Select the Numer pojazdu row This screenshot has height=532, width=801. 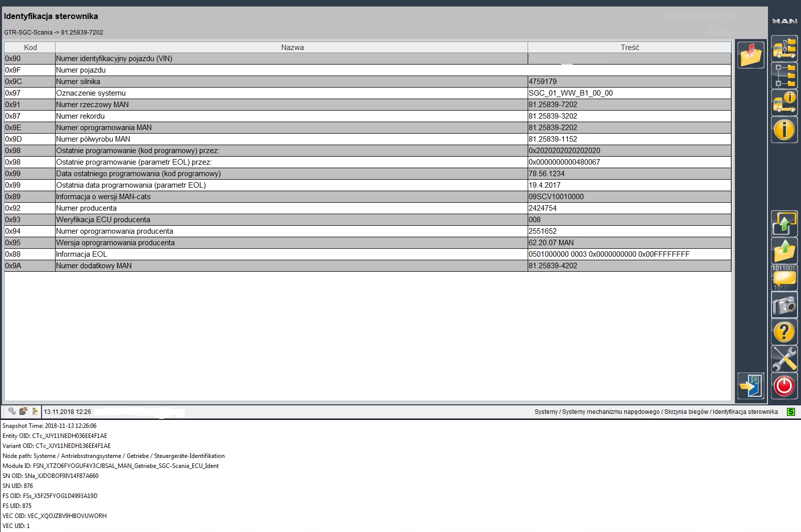(x=368, y=70)
